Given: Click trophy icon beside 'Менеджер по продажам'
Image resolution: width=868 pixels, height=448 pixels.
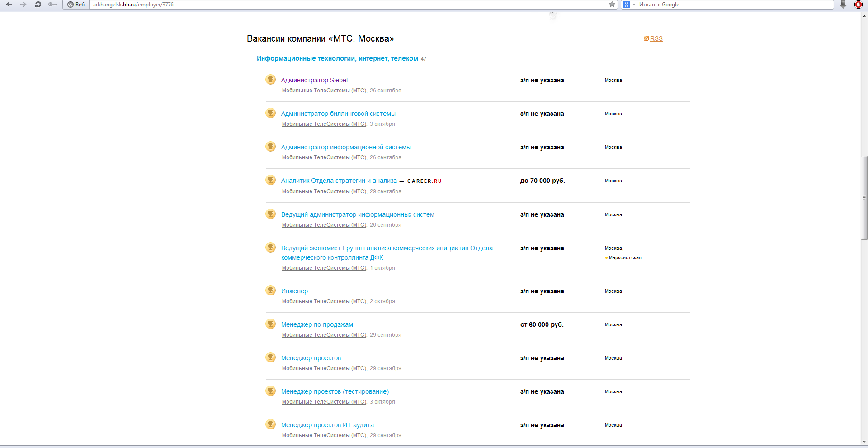Looking at the screenshot, I should pyautogui.click(x=270, y=324).
